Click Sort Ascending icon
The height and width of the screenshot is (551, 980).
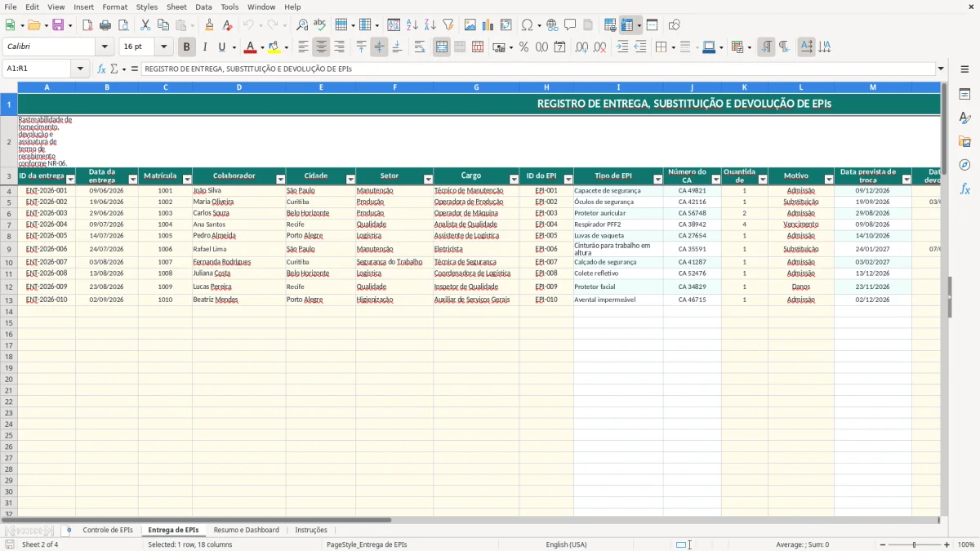(x=412, y=25)
